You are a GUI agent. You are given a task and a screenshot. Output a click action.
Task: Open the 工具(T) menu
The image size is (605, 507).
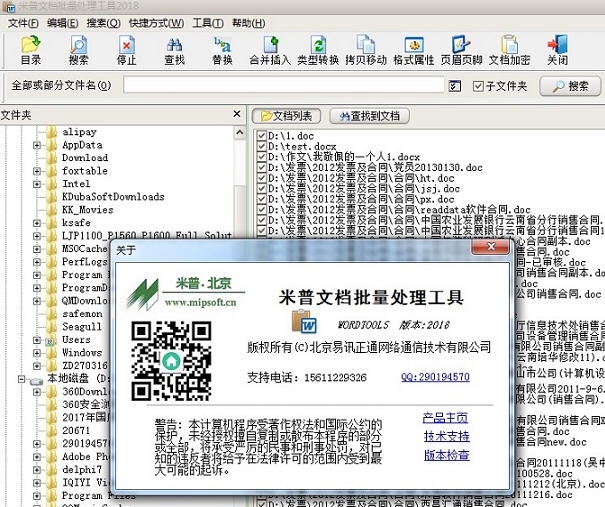208,23
